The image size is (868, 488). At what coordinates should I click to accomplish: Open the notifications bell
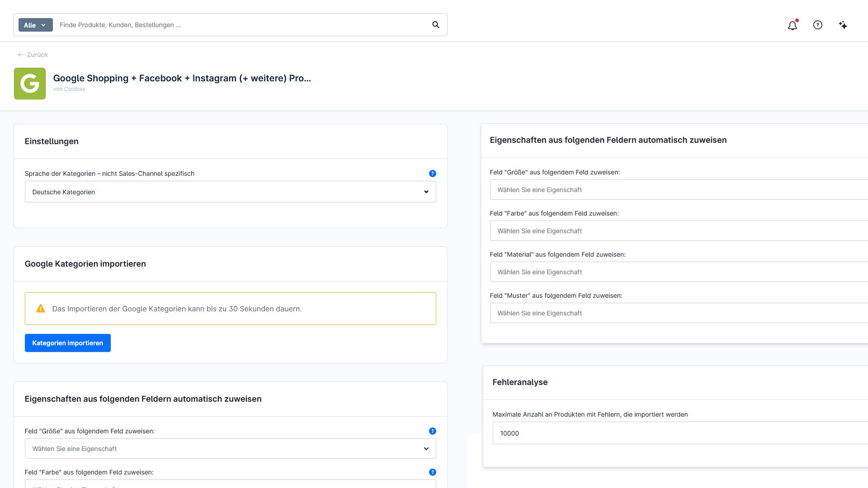(x=793, y=25)
